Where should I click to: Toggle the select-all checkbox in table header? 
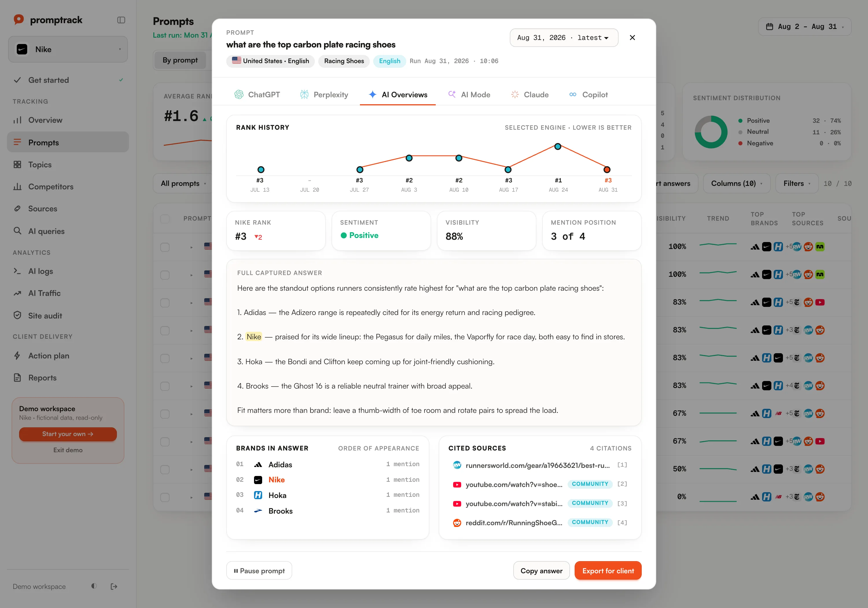pyautogui.click(x=165, y=219)
